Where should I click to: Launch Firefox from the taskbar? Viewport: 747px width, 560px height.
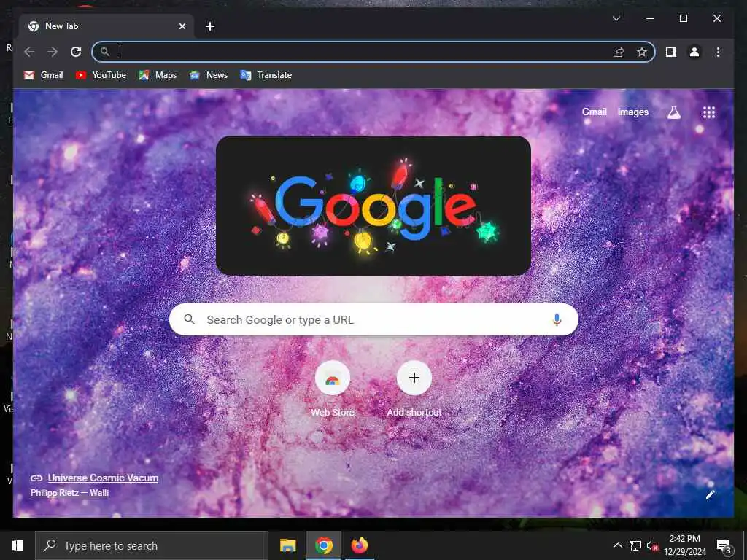(x=360, y=545)
